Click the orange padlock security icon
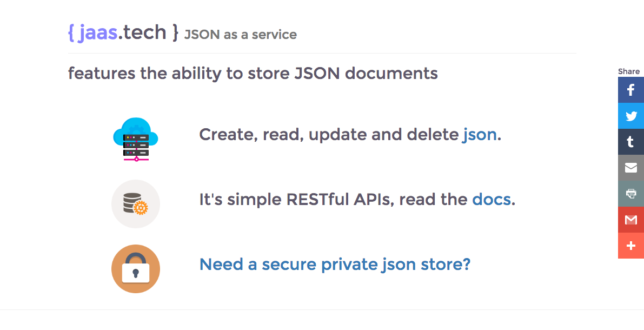The width and height of the screenshot is (644, 330). [136, 269]
